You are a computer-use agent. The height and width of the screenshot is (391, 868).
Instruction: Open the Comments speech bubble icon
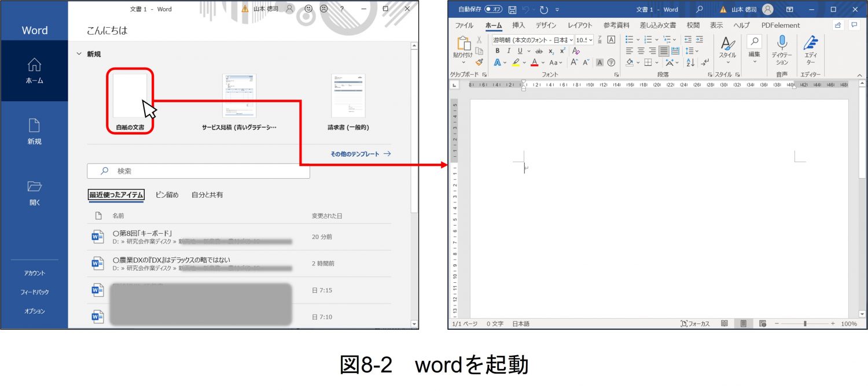[854, 25]
